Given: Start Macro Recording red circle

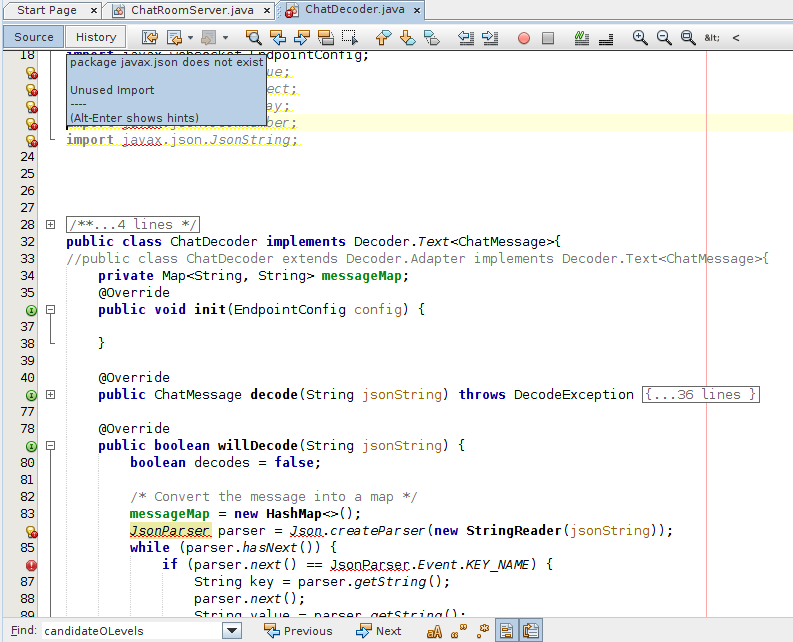Looking at the screenshot, I should (524, 38).
